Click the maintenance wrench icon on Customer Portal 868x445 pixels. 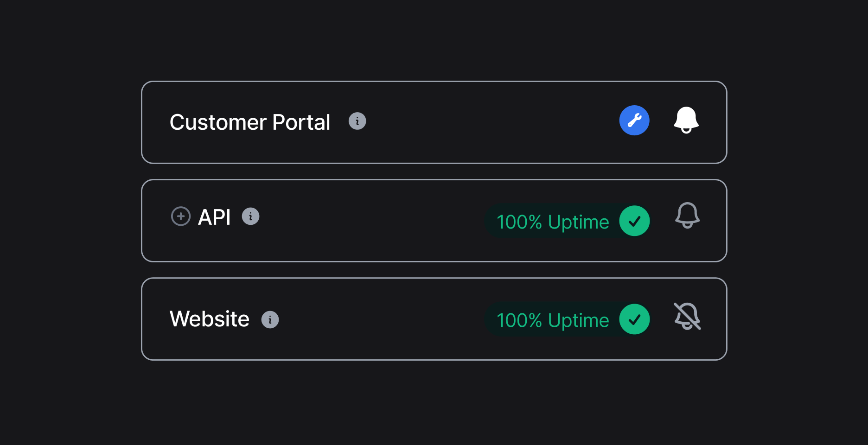point(634,120)
